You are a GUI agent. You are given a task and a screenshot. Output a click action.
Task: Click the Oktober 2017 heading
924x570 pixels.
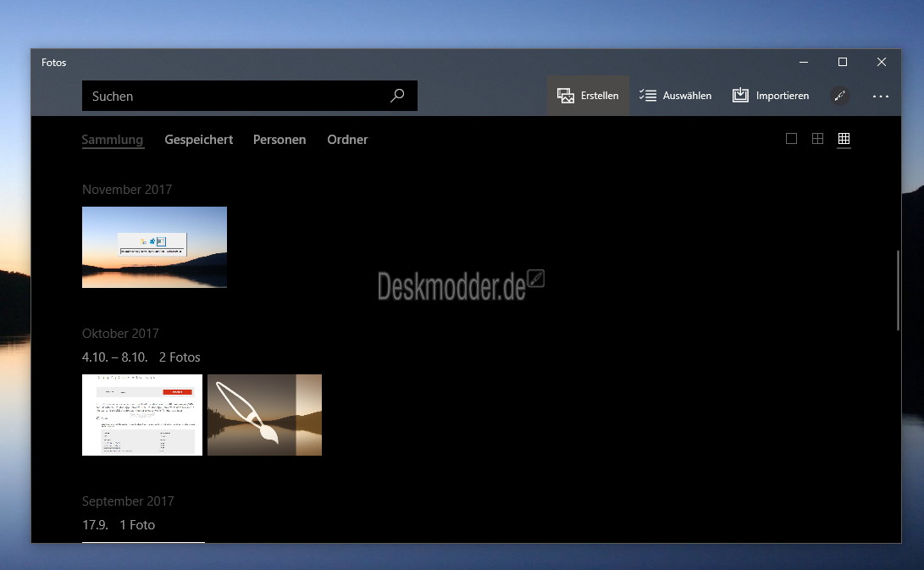[x=121, y=333]
